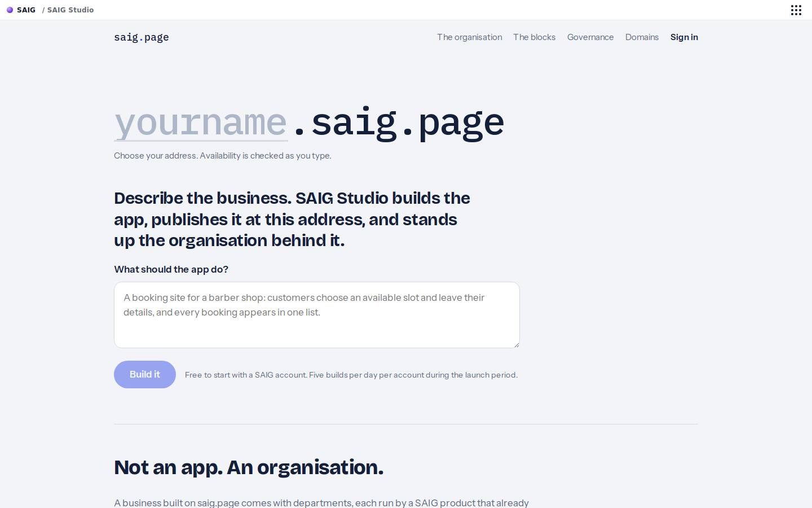Open The blocks nav item

click(534, 37)
